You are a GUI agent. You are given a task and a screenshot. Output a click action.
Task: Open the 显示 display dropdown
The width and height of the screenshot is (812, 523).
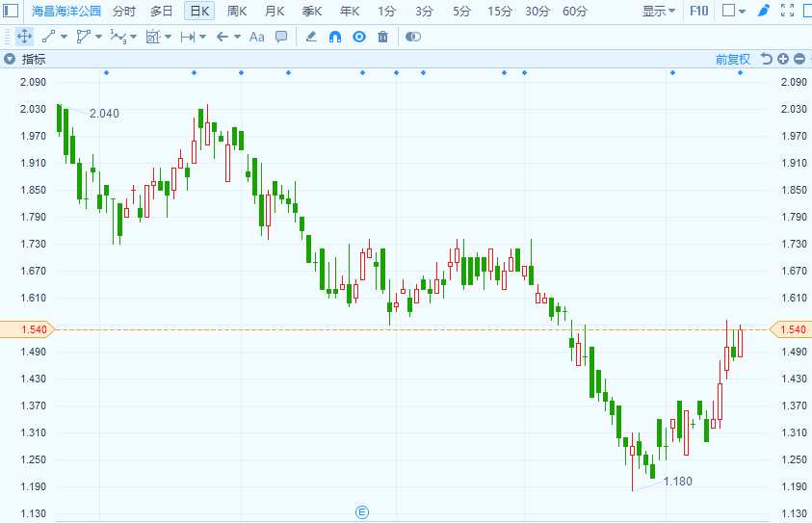click(x=659, y=11)
